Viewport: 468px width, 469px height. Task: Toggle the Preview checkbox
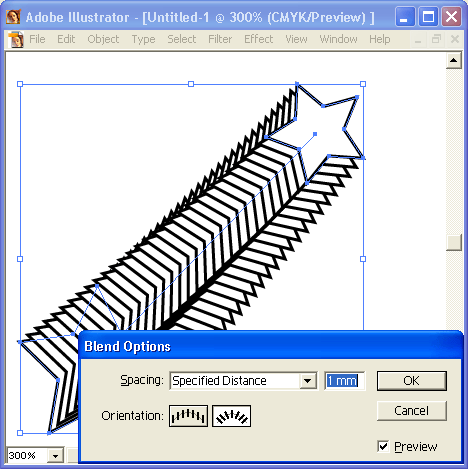pyautogui.click(x=383, y=446)
